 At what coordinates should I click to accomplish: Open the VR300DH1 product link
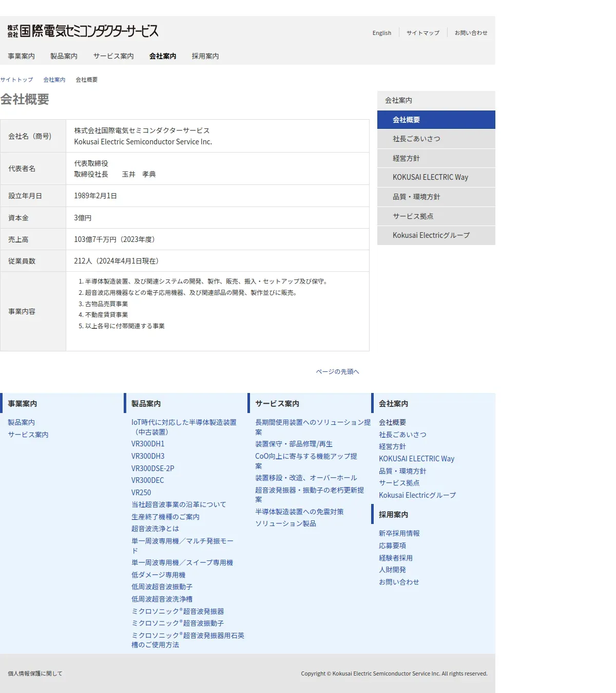(148, 444)
